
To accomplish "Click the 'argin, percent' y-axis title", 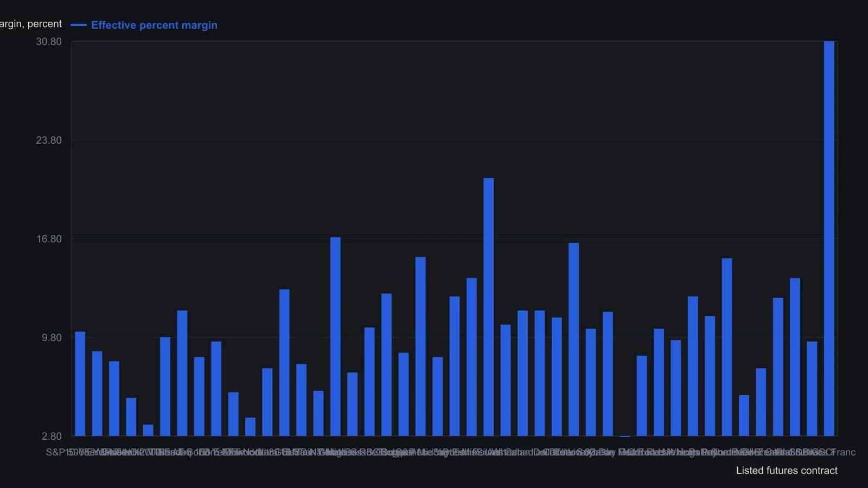I will [x=31, y=24].
